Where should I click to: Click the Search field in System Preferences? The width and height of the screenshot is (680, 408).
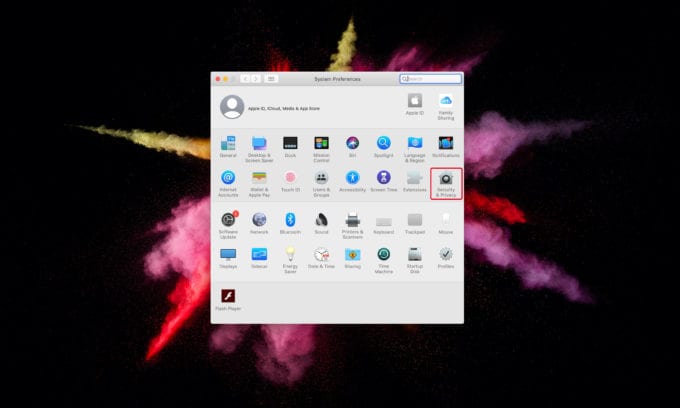click(x=432, y=78)
